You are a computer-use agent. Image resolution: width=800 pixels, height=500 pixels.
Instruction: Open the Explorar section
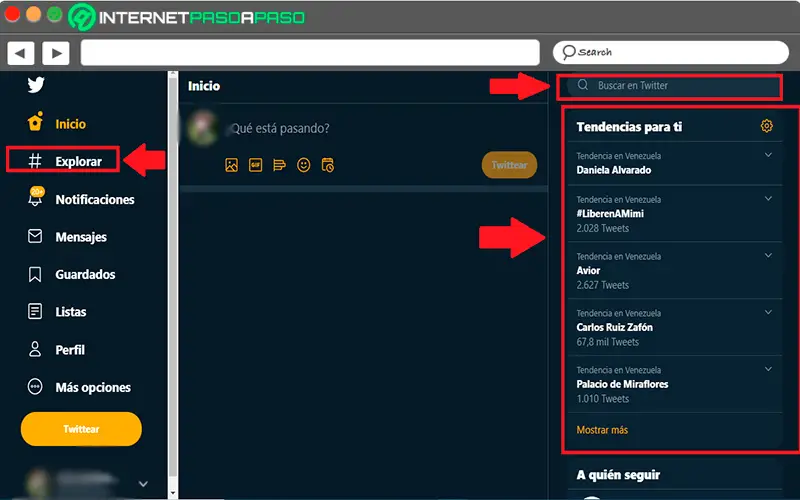point(79,161)
